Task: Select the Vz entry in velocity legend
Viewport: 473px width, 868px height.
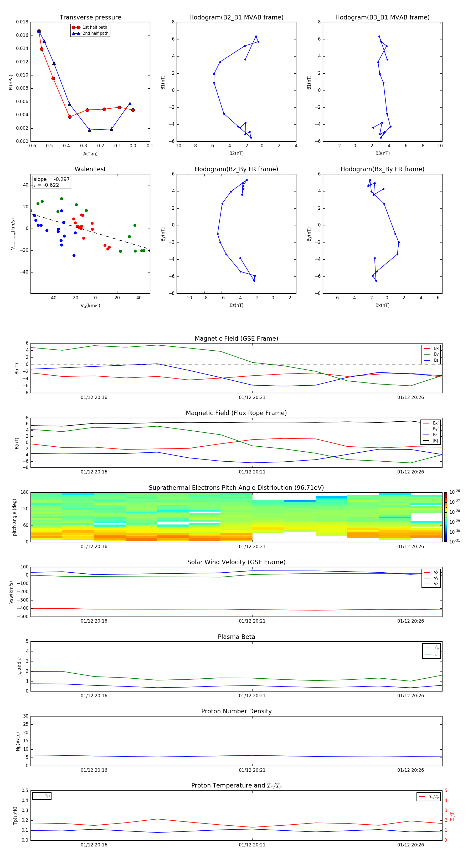Action: pyautogui.click(x=431, y=584)
